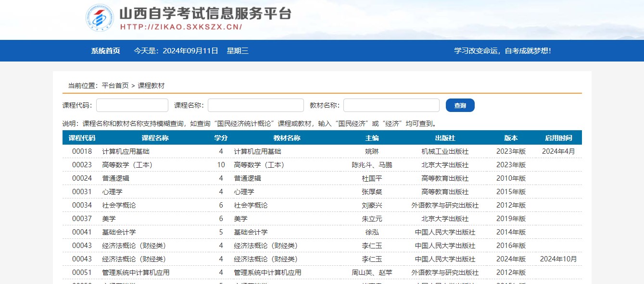The image size is (644, 284).
Task: Click the website URL under the logo
Action: pyautogui.click(x=180, y=27)
